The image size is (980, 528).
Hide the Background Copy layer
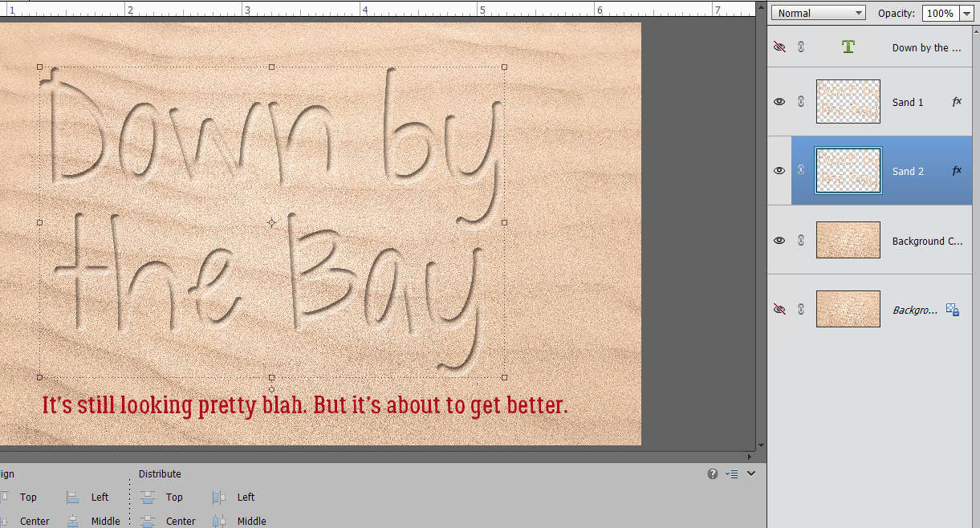(x=779, y=240)
